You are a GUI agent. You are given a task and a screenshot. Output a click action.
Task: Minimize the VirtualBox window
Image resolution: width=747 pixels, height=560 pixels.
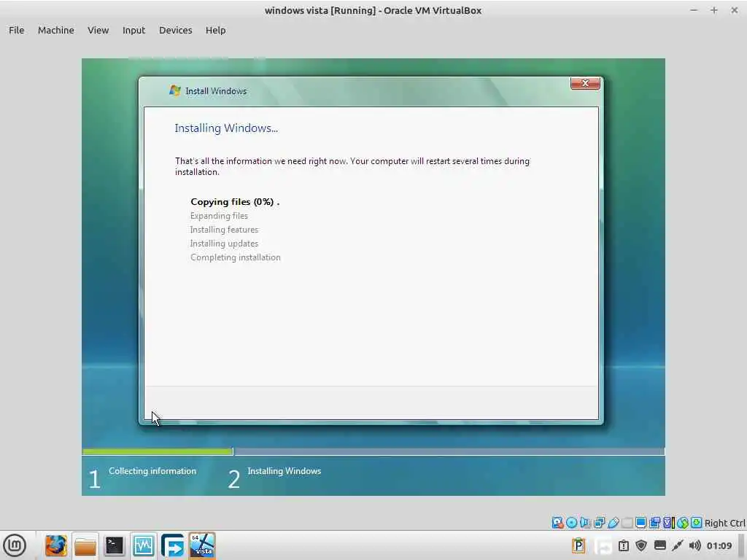[694, 10]
